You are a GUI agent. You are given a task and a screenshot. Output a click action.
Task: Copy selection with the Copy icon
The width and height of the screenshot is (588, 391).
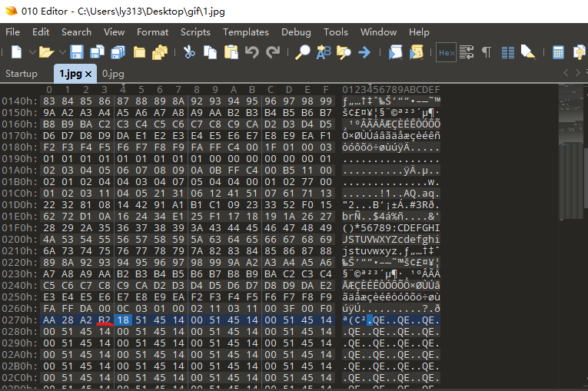211,51
